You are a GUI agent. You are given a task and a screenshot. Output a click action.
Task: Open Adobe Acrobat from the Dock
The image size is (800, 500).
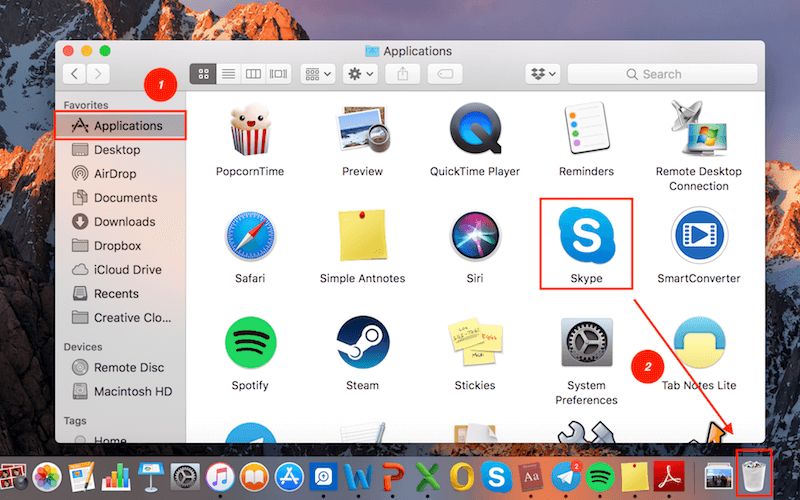(669, 477)
